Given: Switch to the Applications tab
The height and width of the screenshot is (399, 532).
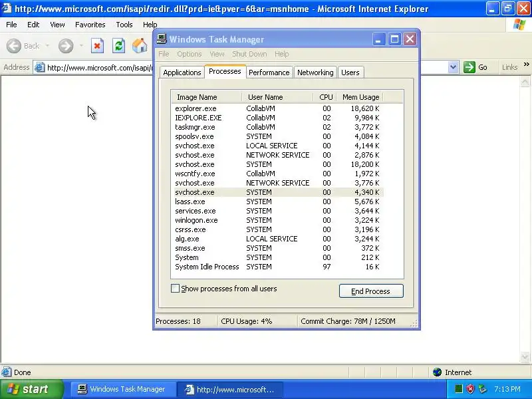Looking at the screenshot, I should [182, 72].
